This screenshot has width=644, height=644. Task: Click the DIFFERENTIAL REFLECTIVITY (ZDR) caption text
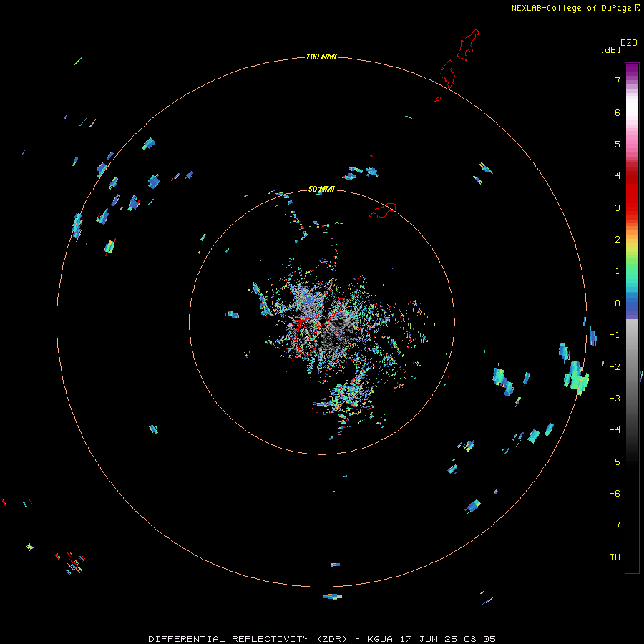248,639
